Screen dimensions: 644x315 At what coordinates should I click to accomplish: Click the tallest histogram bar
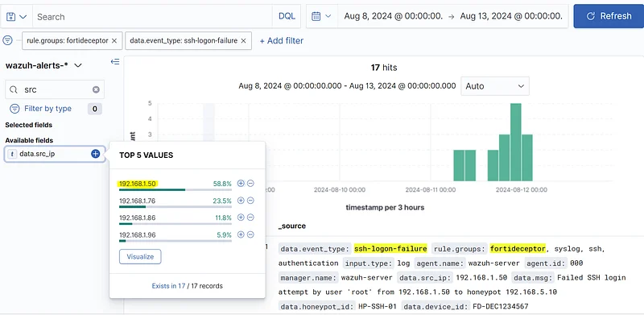point(515,143)
